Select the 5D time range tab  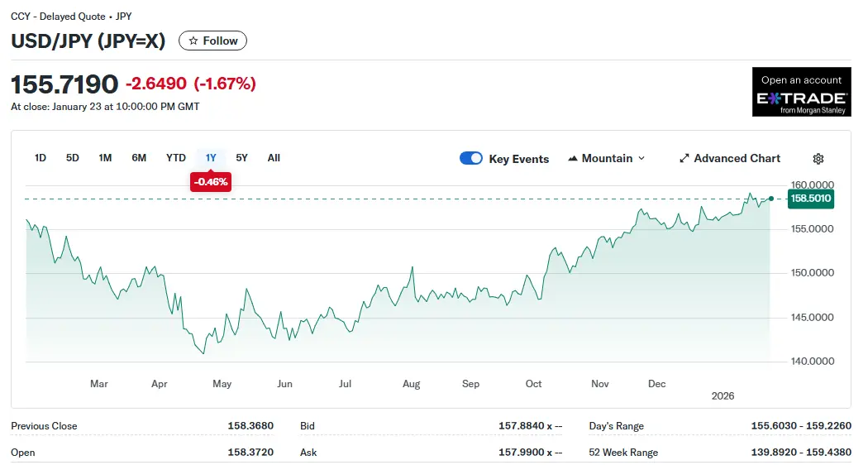click(x=73, y=158)
